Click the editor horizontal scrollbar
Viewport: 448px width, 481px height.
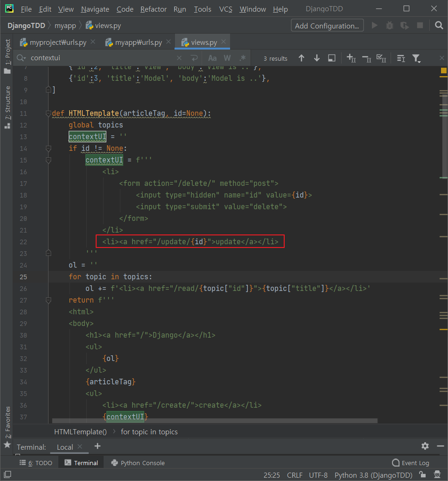click(x=215, y=421)
